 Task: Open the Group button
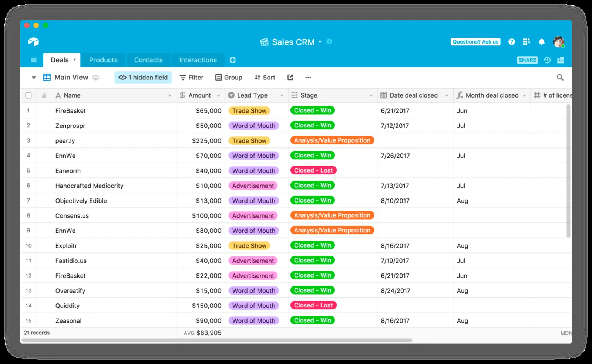coord(229,78)
